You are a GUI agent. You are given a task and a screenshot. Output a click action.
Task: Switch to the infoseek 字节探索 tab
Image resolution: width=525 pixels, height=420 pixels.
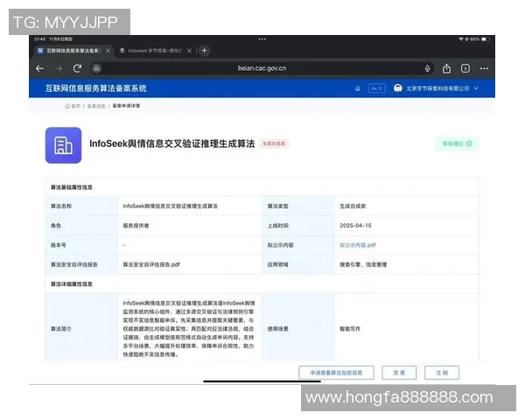[x=154, y=51]
